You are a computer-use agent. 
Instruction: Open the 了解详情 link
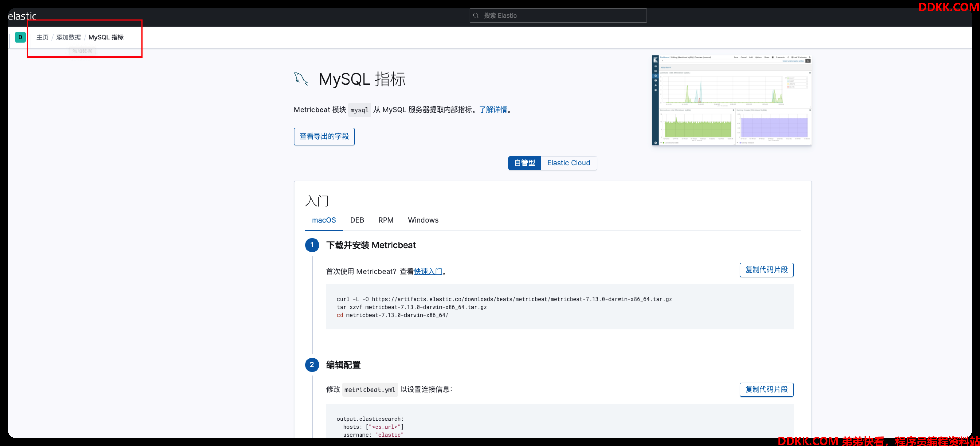click(493, 110)
